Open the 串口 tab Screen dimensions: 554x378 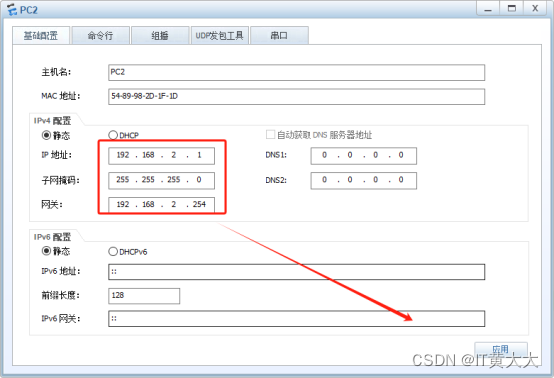tap(279, 35)
